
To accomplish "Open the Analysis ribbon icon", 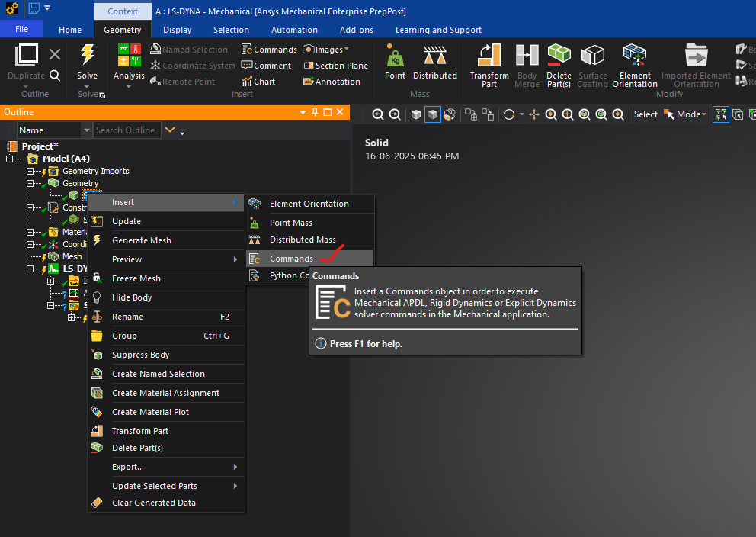I will pyautogui.click(x=129, y=55).
